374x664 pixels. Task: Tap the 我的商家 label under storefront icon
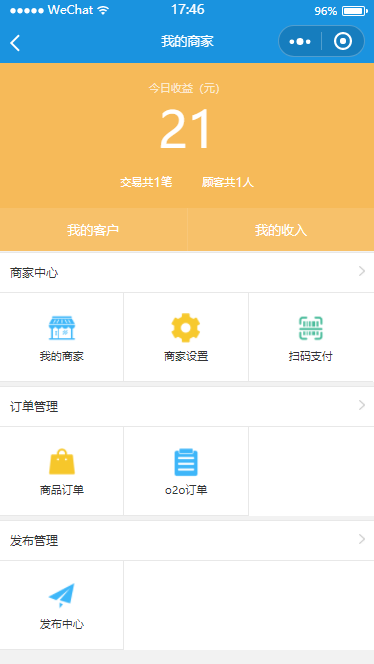(62, 356)
